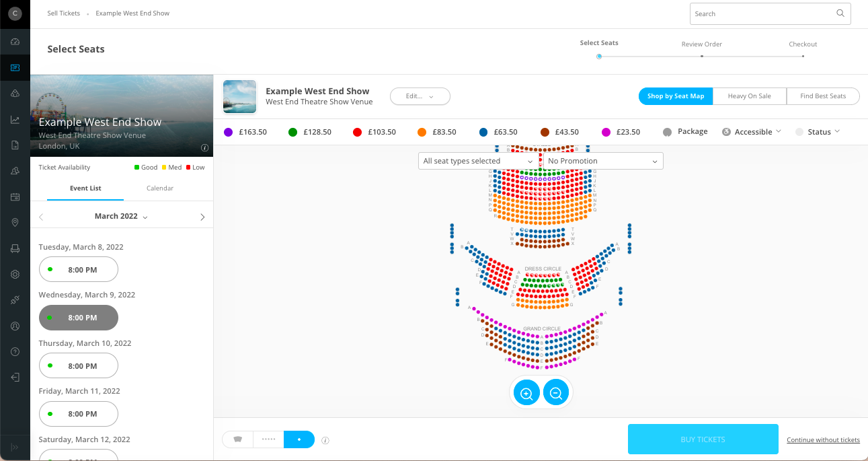Click the search magnifier icon
Screen dimensions: 868x461
pyautogui.click(x=840, y=13)
